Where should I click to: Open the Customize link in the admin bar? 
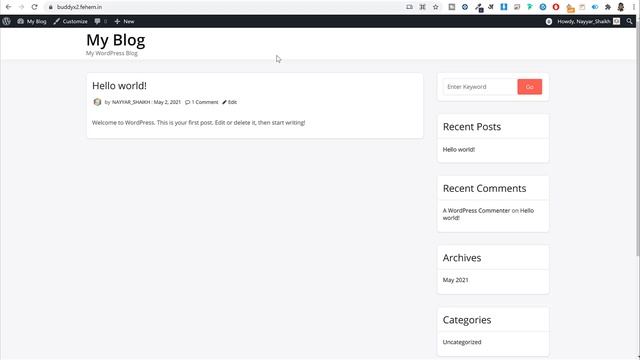pos(70,21)
